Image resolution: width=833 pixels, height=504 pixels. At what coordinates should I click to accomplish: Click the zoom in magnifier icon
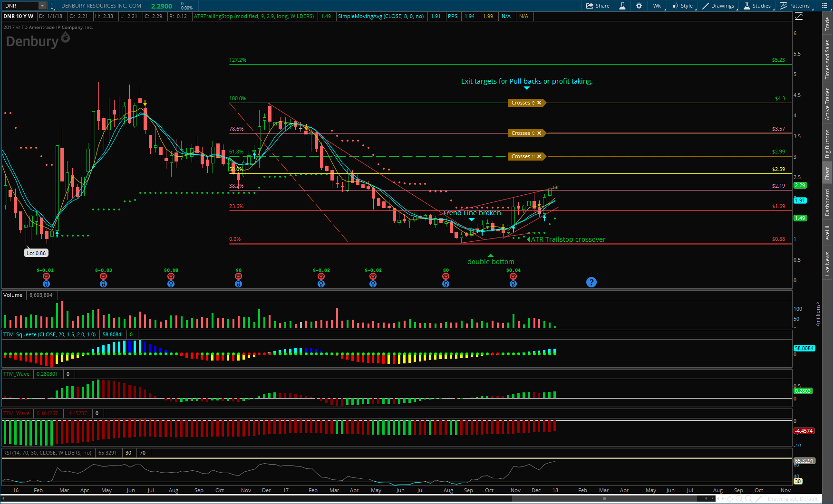739,499
